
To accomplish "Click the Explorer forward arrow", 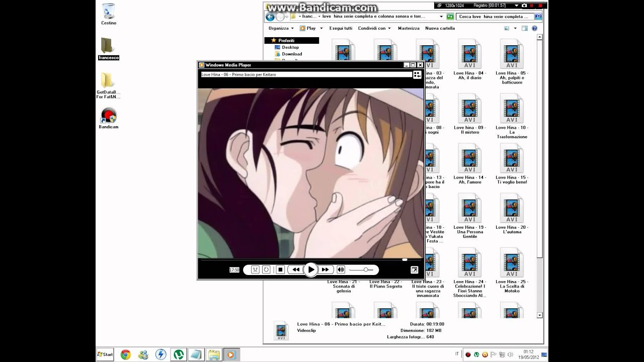I will pos(280,17).
